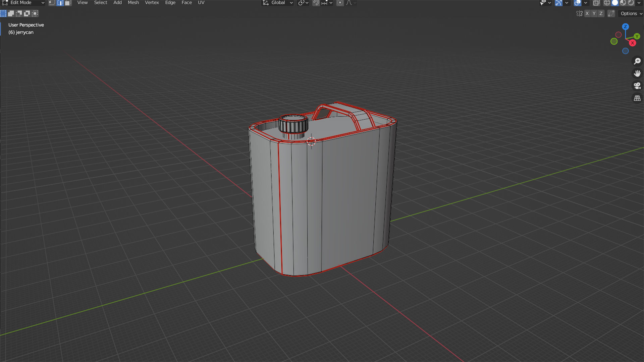Screen dimensions: 644x362
Task: Click the mesh symmetry butterfly icon
Action: [579, 13]
